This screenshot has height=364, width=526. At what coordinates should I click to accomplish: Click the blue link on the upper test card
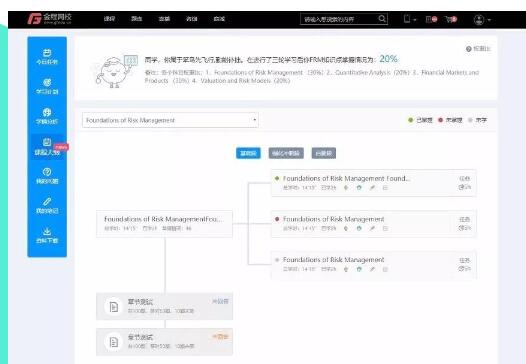[x=220, y=301]
